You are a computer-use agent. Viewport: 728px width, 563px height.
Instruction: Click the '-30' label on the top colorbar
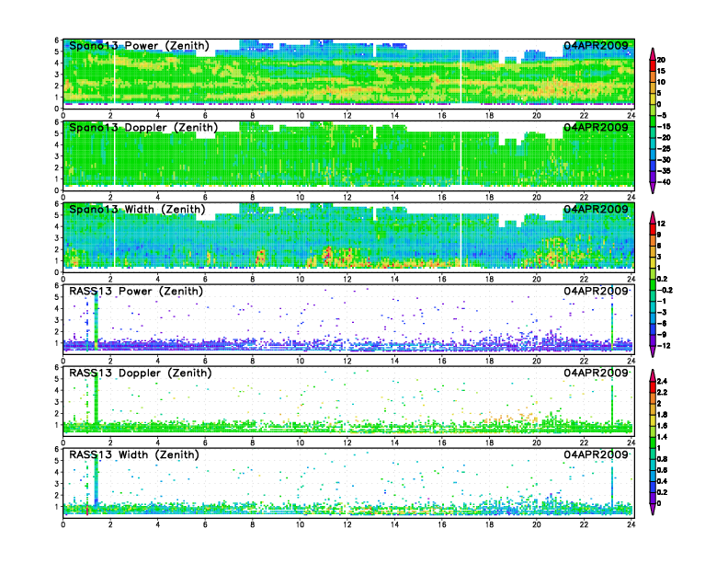[x=664, y=160]
